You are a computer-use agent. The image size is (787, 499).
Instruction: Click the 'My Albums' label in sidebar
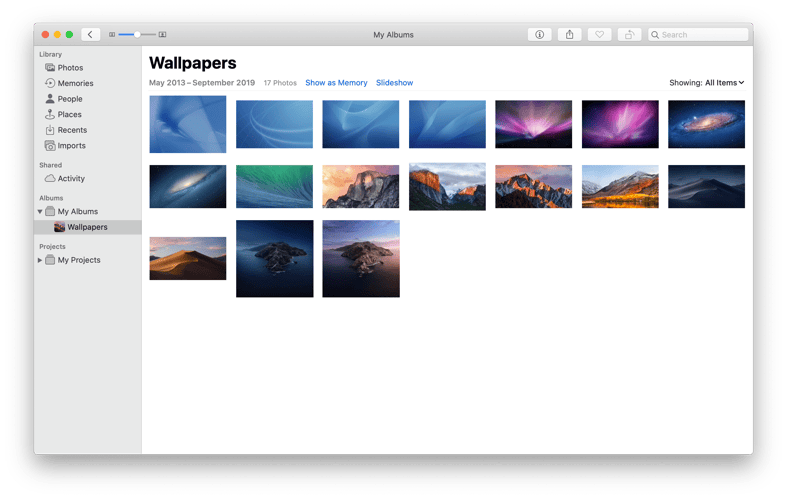coord(78,211)
